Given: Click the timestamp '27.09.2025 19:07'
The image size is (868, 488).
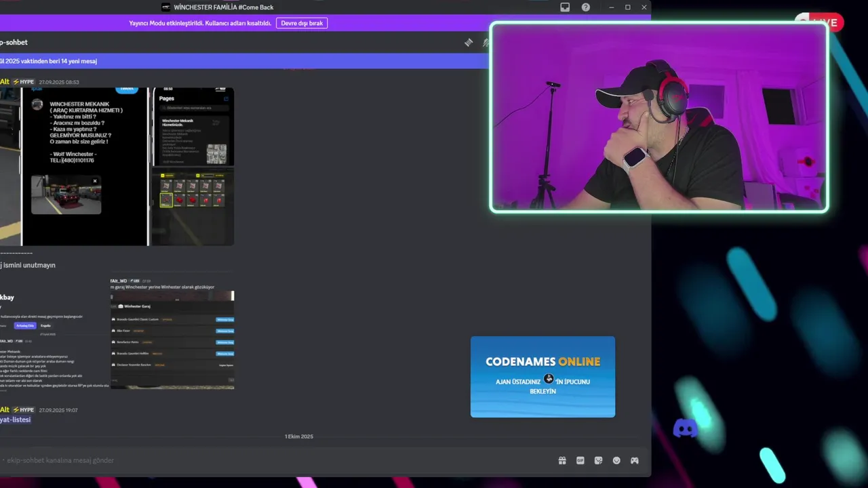Looking at the screenshot, I should tap(58, 410).
